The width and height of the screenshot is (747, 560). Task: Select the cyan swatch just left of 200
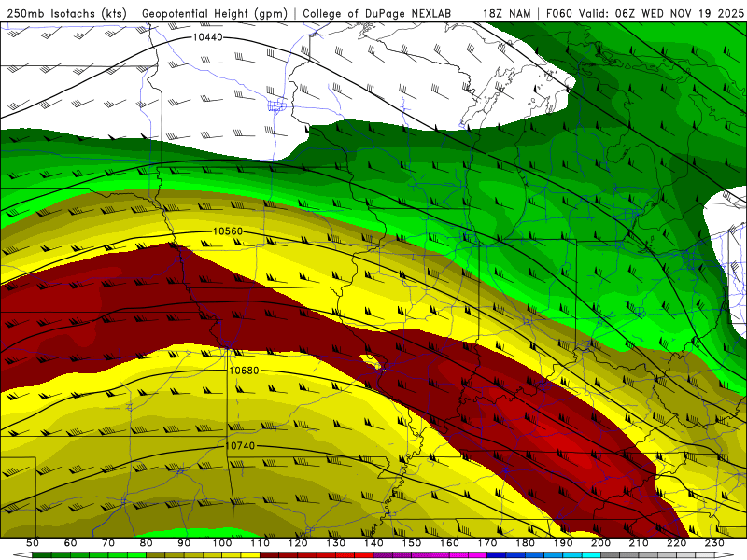591,555
